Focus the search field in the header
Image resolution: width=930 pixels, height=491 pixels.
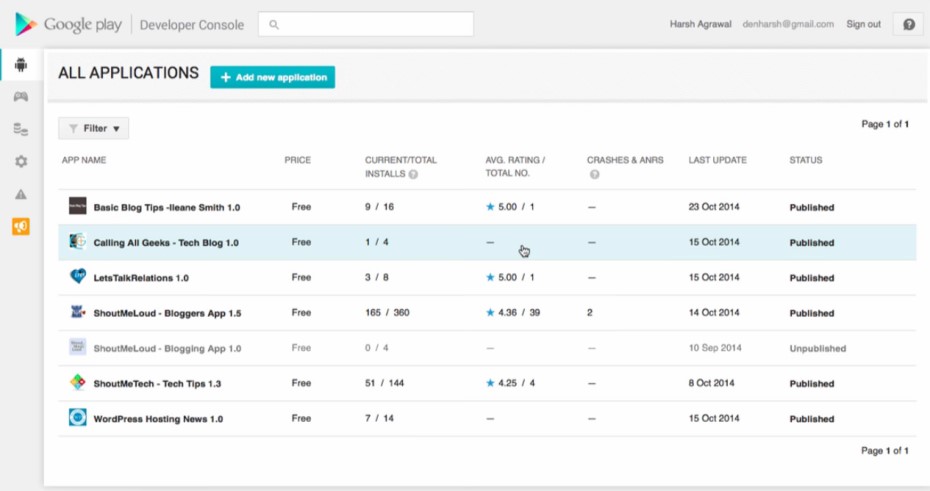click(366, 24)
